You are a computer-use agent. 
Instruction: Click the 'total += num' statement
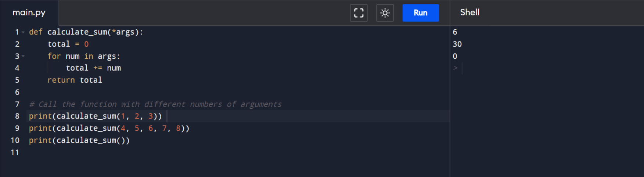tap(93, 68)
